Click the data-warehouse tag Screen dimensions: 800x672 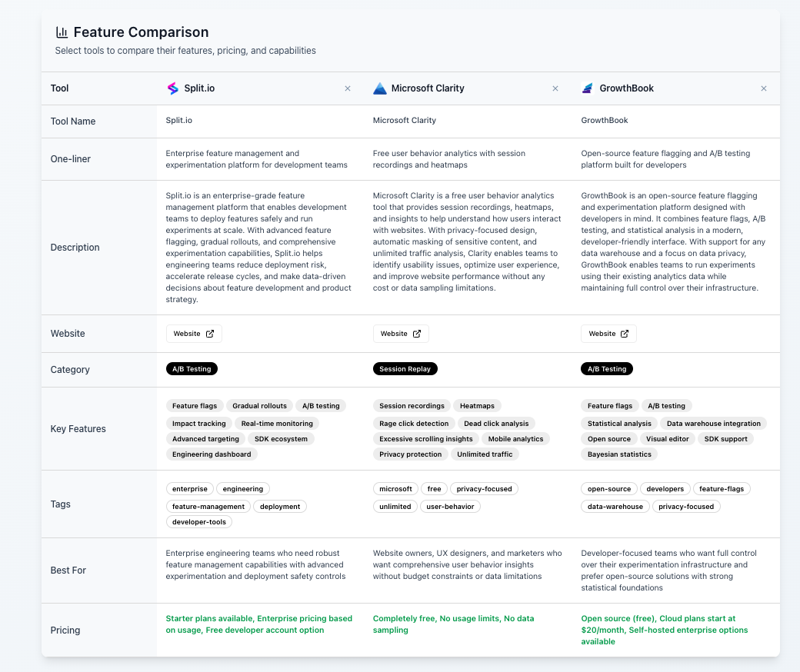615,506
